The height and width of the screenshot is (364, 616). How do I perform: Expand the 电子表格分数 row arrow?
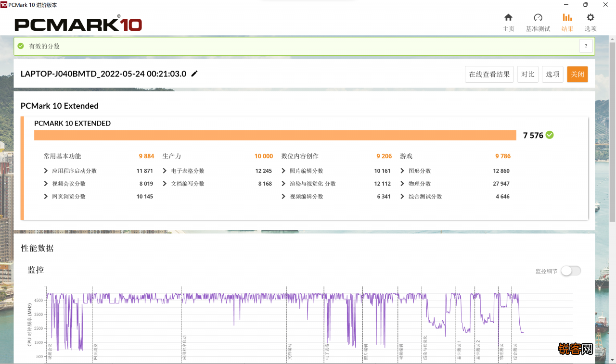click(165, 171)
